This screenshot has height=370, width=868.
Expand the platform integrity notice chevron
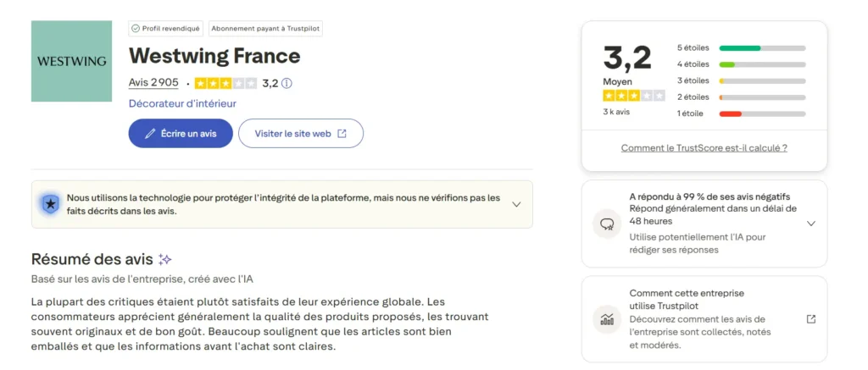point(516,204)
